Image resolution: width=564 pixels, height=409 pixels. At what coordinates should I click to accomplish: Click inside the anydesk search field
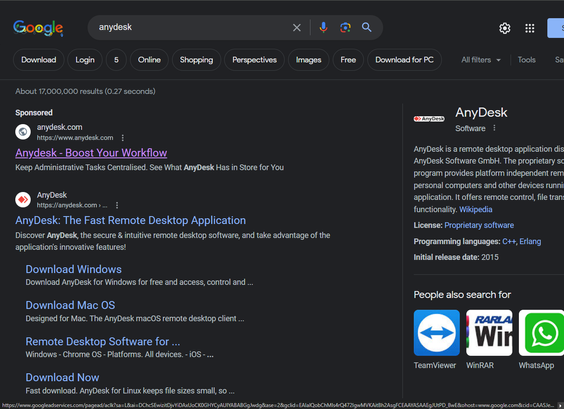191,27
